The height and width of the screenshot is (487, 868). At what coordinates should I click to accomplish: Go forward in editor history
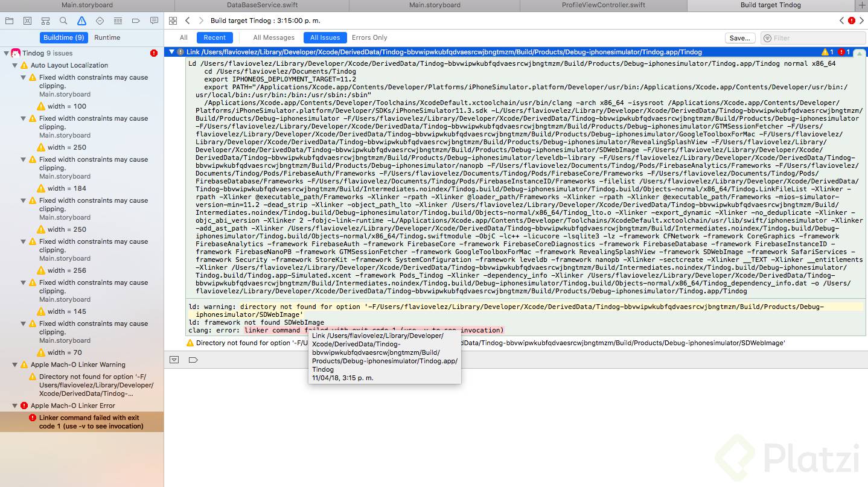(x=201, y=21)
